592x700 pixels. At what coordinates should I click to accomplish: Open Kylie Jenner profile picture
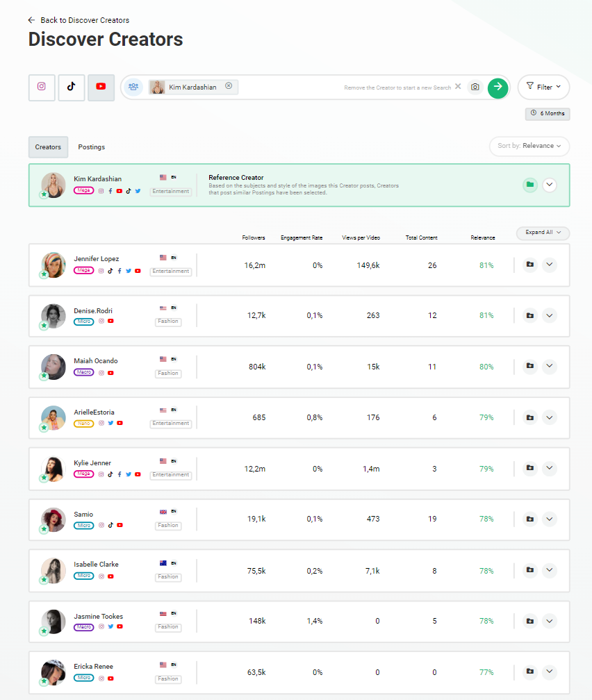point(54,469)
